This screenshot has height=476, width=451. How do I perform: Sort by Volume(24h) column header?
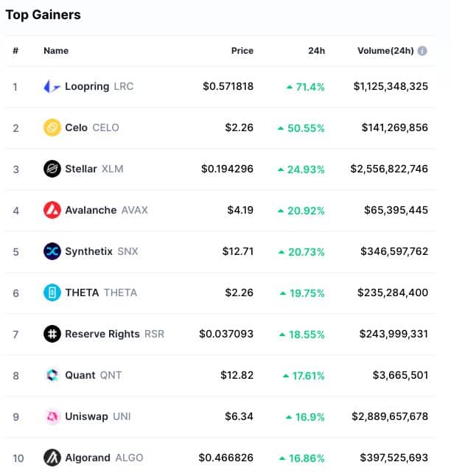click(384, 51)
